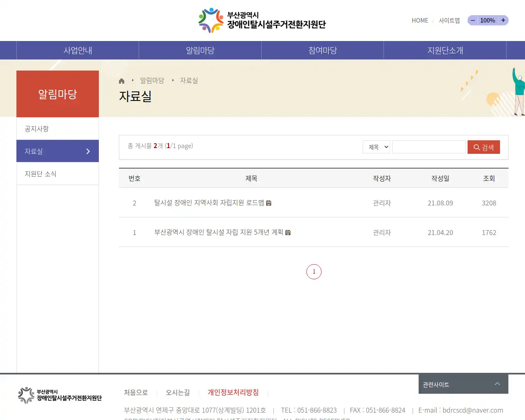Image resolution: width=525 pixels, height=420 pixels.
Task: Open the 지원단소개 menu
Action: 445,50
